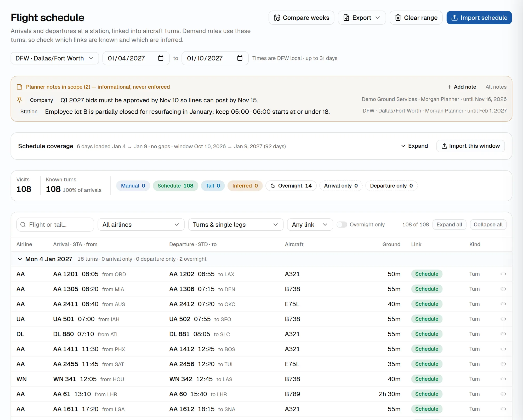Open the DFW station dropdown
The width and height of the screenshot is (523, 420).
click(55, 58)
